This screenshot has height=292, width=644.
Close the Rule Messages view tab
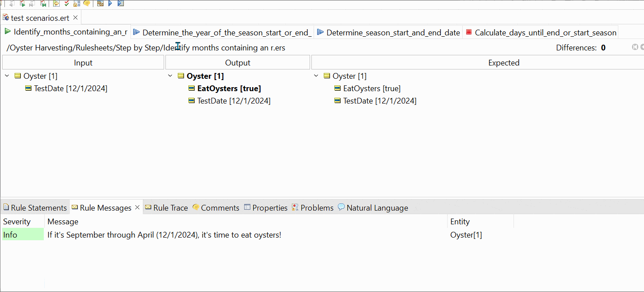pos(137,207)
